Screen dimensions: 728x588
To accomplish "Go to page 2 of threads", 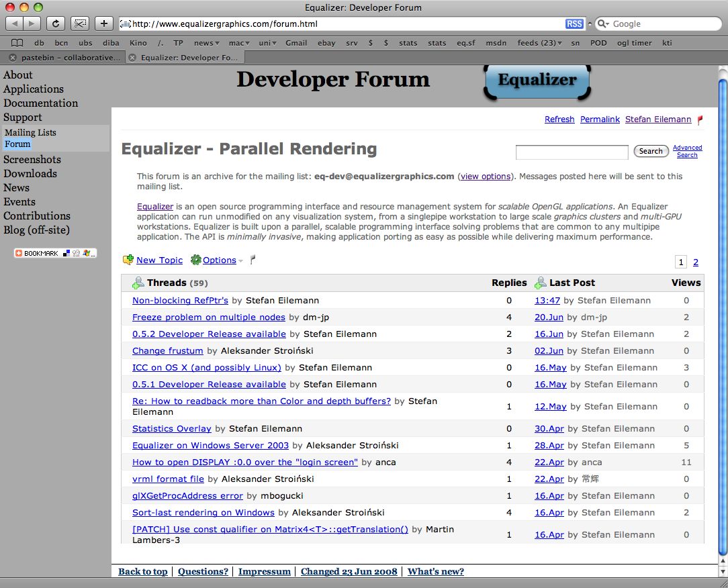I will pyautogui.click(x=696, y=262).
